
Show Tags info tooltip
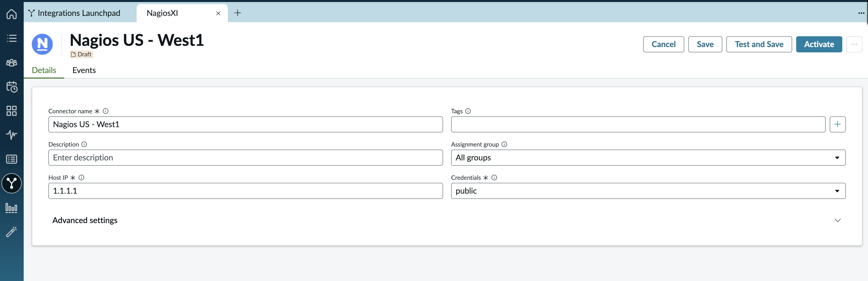(x=468, y=111)
